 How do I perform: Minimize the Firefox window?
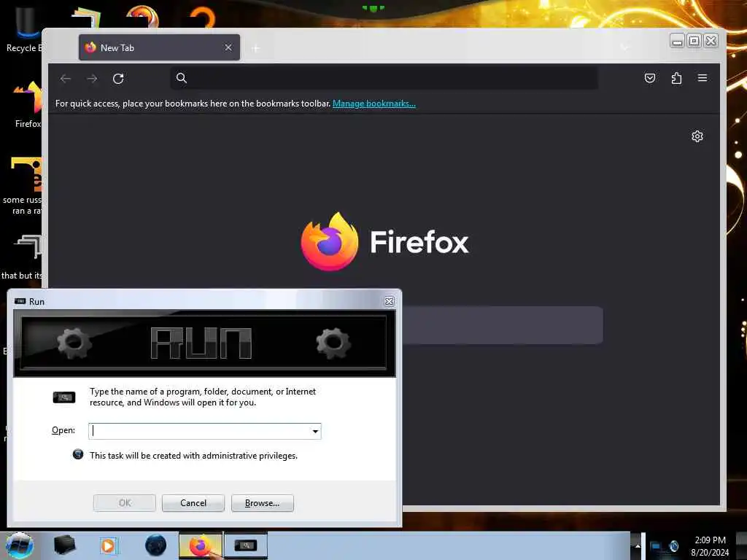[x=677, y=41]
